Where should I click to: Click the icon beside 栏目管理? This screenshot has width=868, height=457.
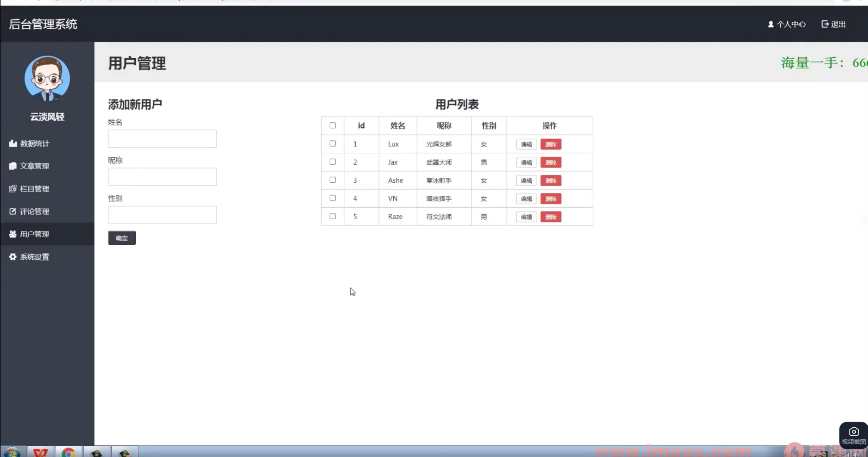click(13, 188)
